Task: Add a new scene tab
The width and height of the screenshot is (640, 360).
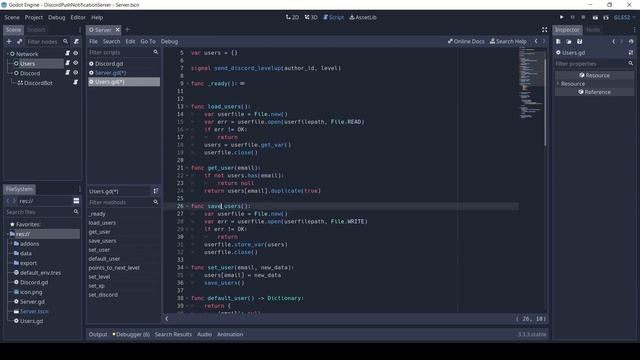Action: coord(127,29)
